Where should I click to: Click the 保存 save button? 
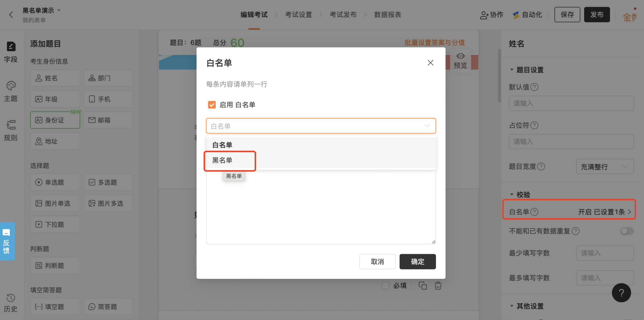[x=567, y=15]
